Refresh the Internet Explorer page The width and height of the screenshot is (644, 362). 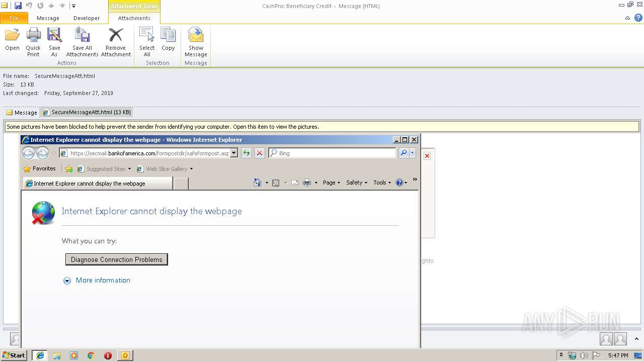[x=247, y=153]
